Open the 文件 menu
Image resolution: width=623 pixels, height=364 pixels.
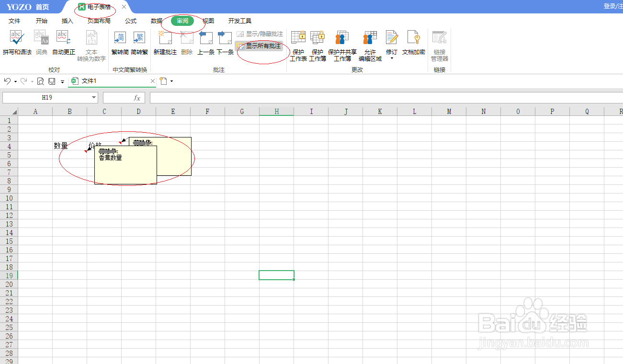coord(14,21)
